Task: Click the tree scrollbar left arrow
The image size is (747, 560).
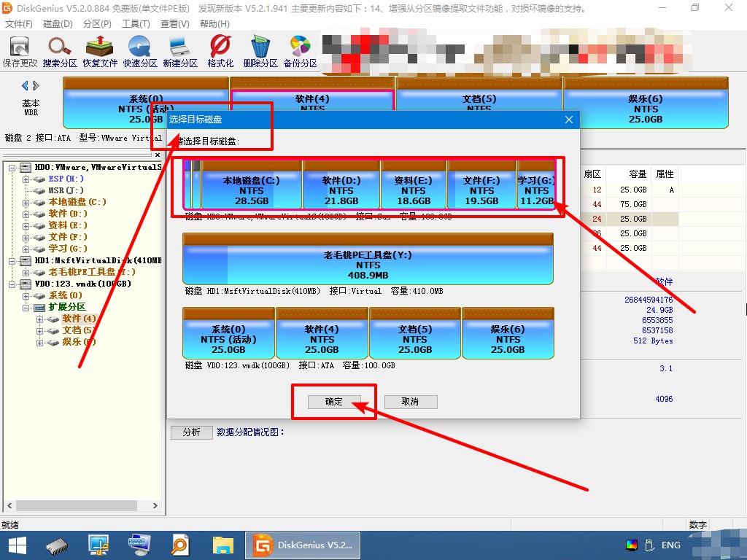Action: [9, 506]
